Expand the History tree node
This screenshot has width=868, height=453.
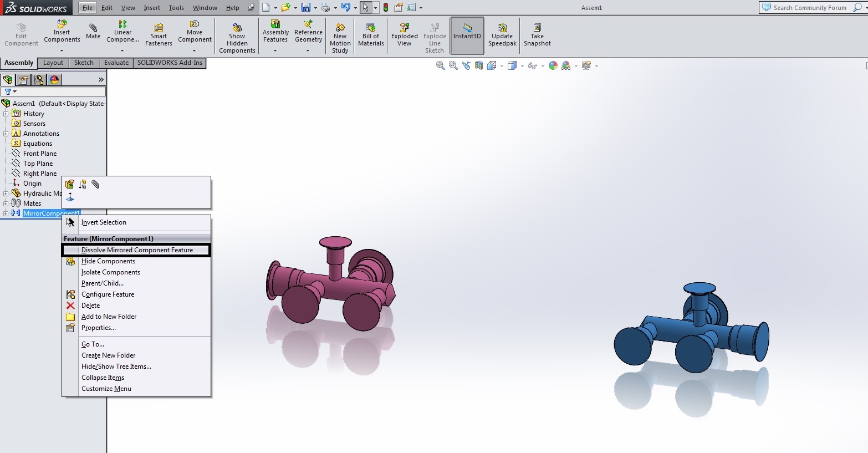click(x=6, y=114)
